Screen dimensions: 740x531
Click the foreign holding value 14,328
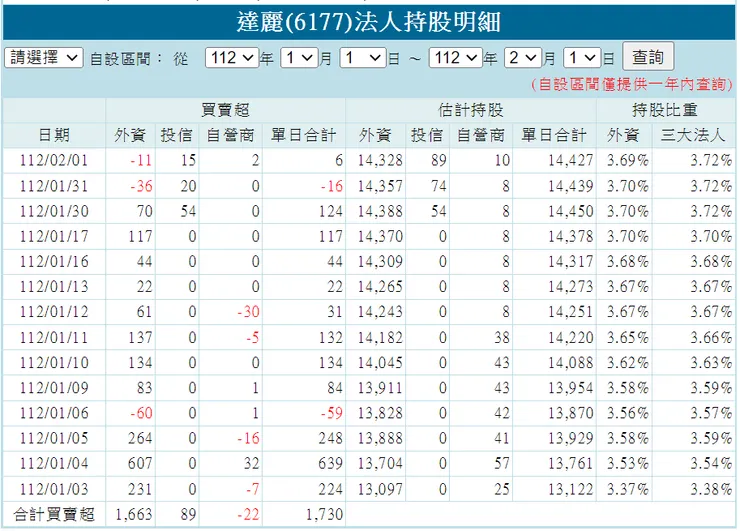click(380, 161)
